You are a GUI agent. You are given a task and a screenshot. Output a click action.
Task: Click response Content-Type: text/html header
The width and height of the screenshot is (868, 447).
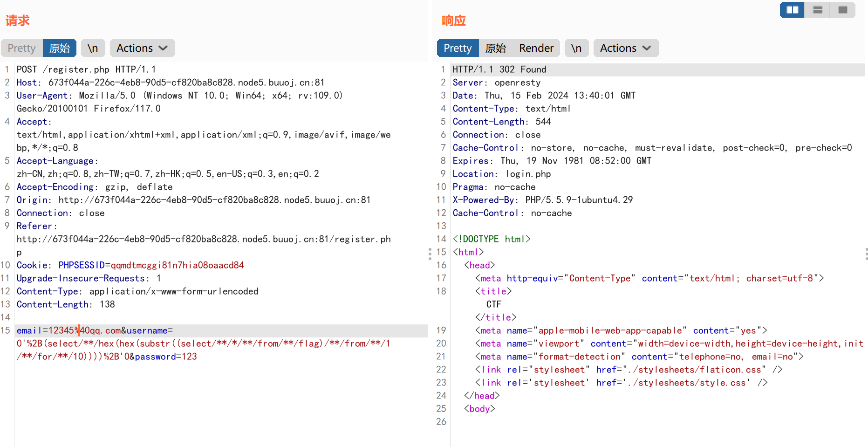pyautogui.click(x=512, y=109)
